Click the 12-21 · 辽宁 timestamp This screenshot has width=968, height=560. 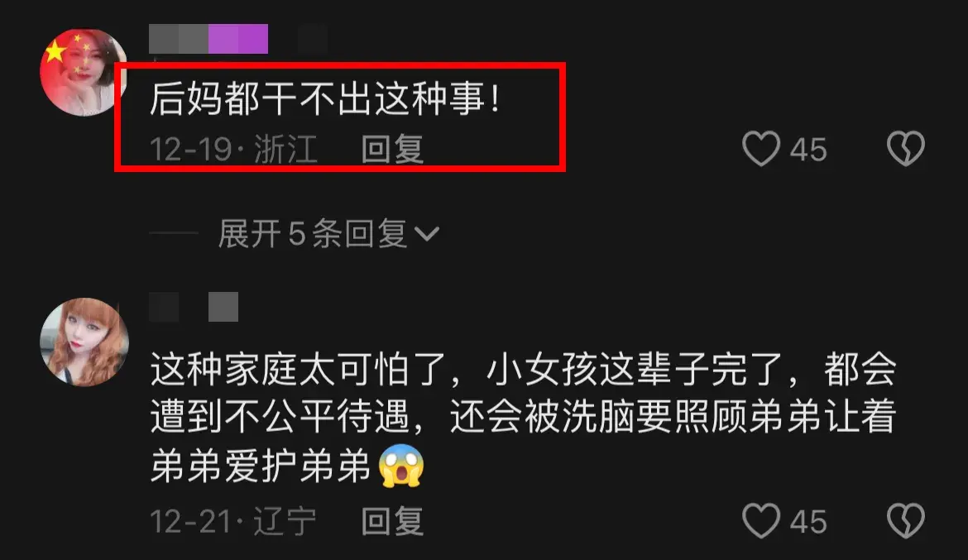tap(233, 521)
